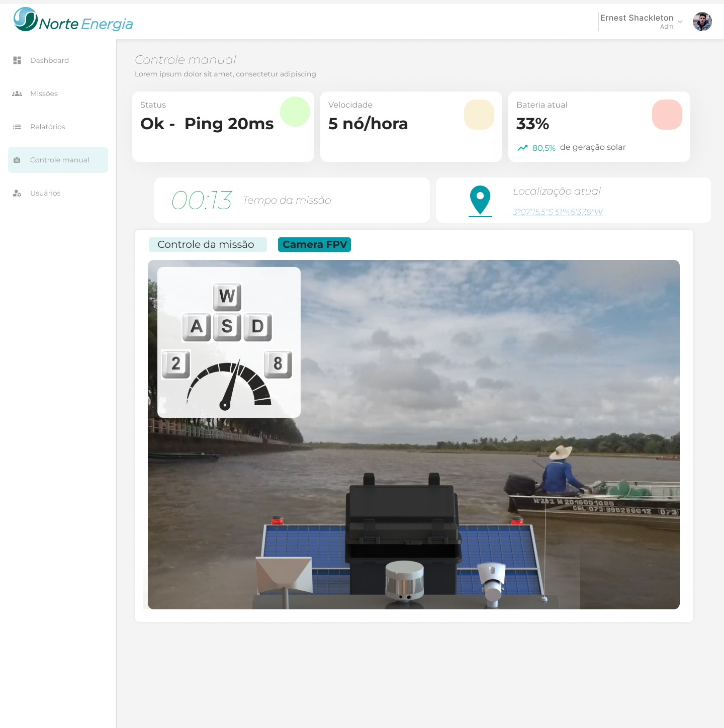Click the 5 nó/hora speed value

point(368,124)
